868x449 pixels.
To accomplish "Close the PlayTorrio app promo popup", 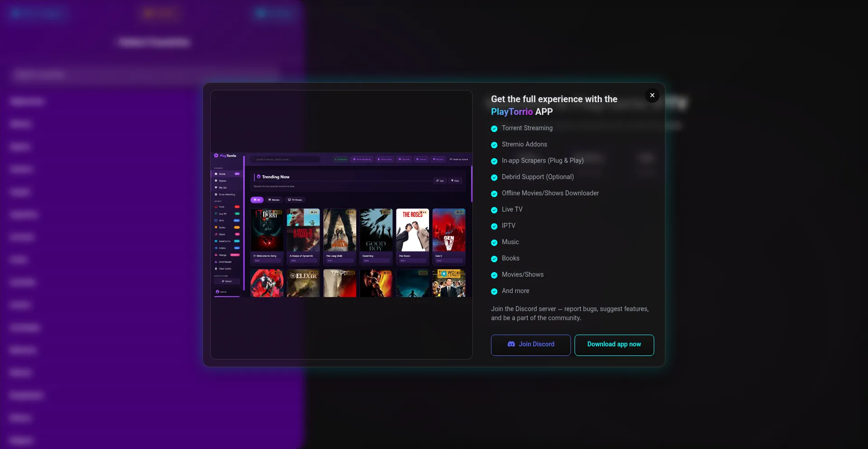I will point(652,95).
